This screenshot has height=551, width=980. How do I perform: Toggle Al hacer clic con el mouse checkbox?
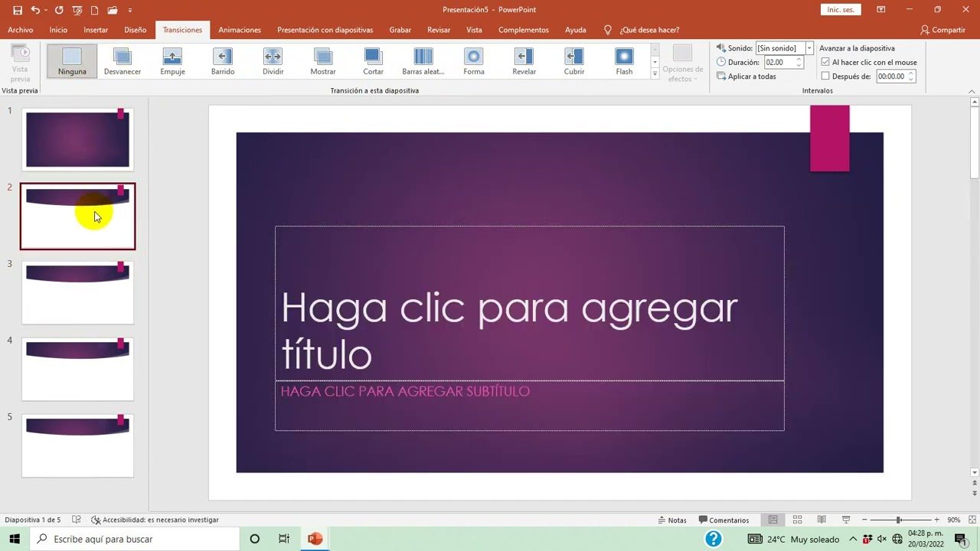tap(825, 62)
